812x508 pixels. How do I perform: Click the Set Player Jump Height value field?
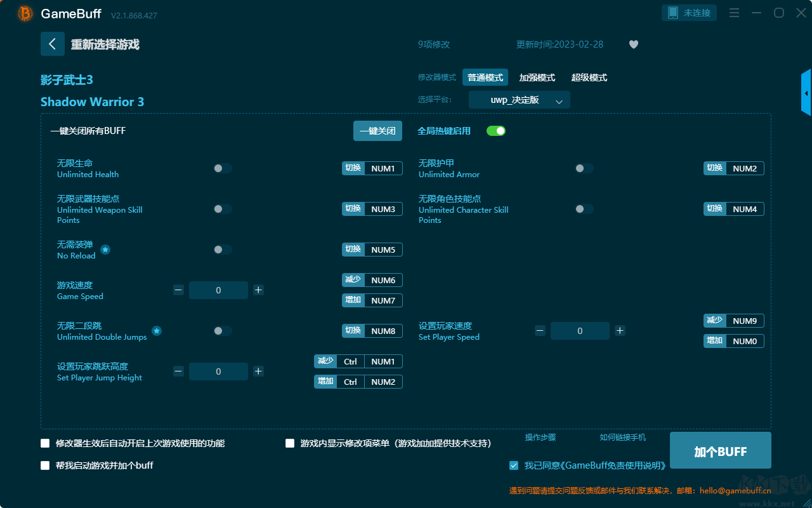[218, 371]
